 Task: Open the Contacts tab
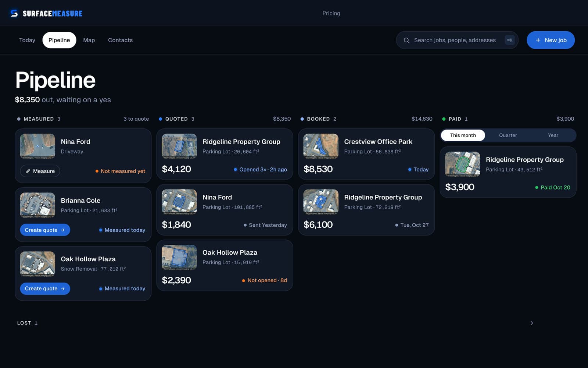pos(120,40)
